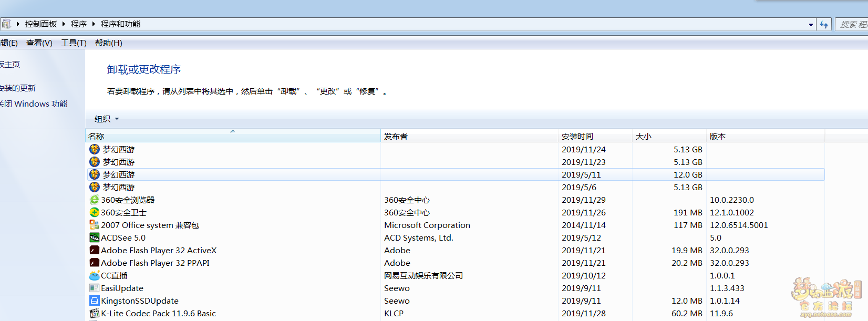
Task: Click the CC直播 program icon
Action: (x=95, y=275)
